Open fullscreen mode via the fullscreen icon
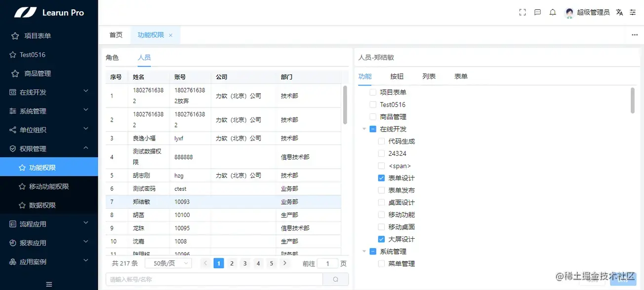Image resolution: width=644 pixels, height=290 pixels. click(x=522, y=12)
